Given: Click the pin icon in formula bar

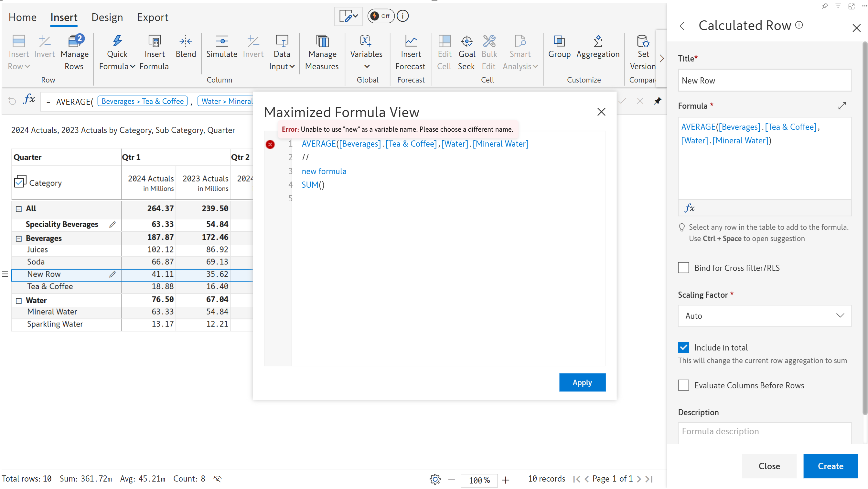Looking at the screenshot, I should coord(658,101).
